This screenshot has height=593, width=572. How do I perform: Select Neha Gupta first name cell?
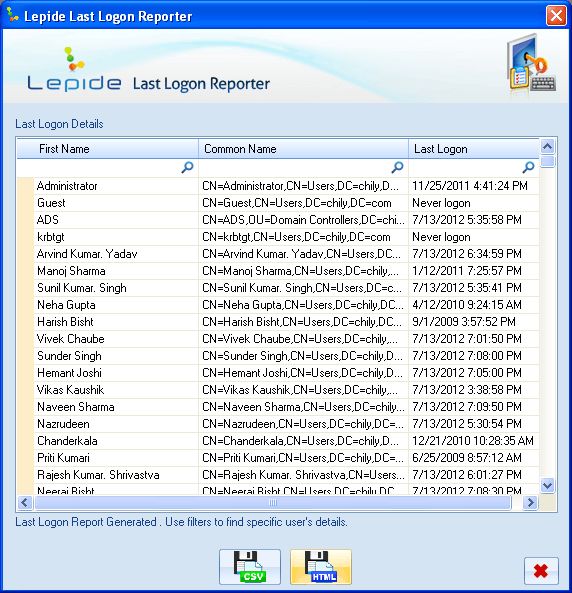point(116,305)
